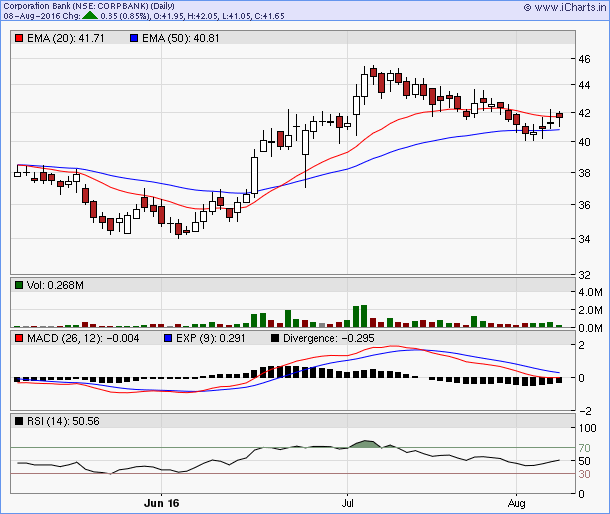
Task: Click the 'Jun 16' date axis label
Action: (161, 503)
